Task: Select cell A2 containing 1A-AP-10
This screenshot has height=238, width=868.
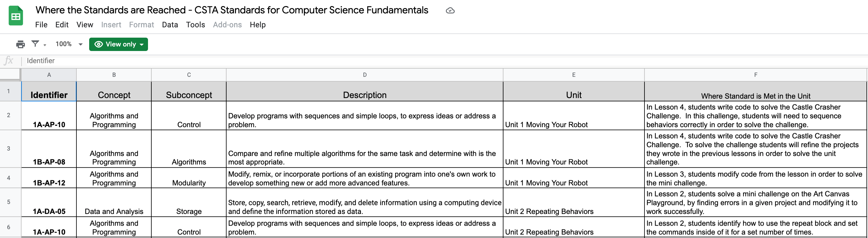Action: click(49, 116)
